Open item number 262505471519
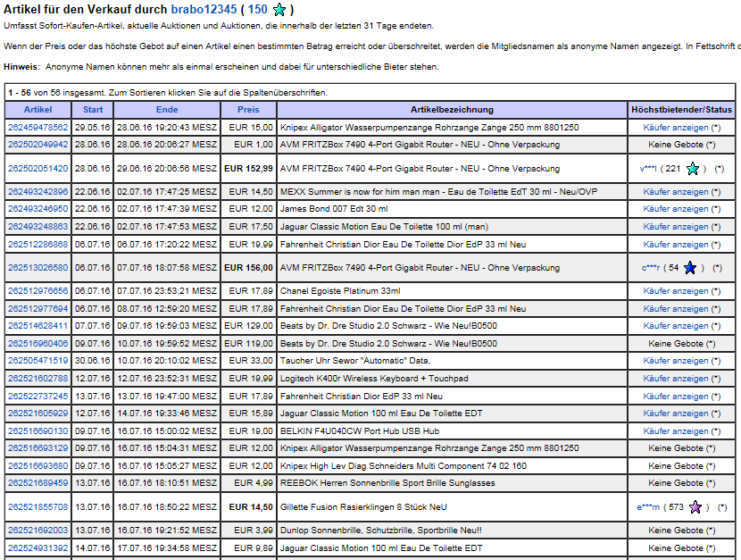Viewport: 741px width, 560px height. coord(37,361)
